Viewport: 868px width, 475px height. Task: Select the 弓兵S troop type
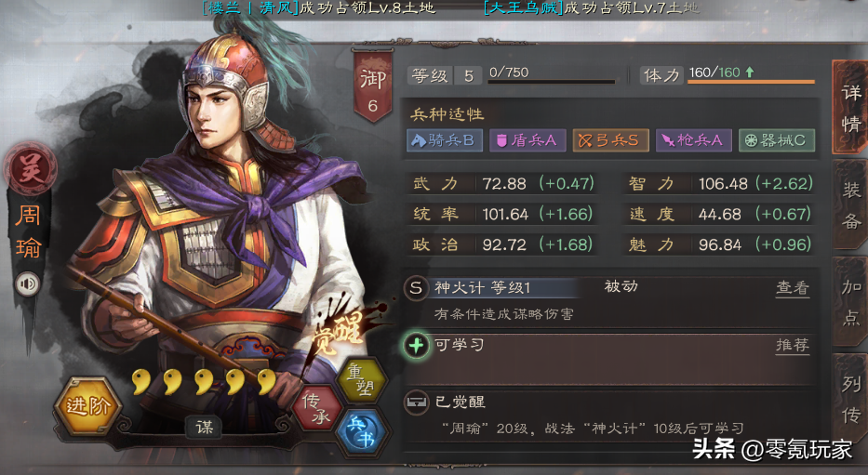click(610, 140)
